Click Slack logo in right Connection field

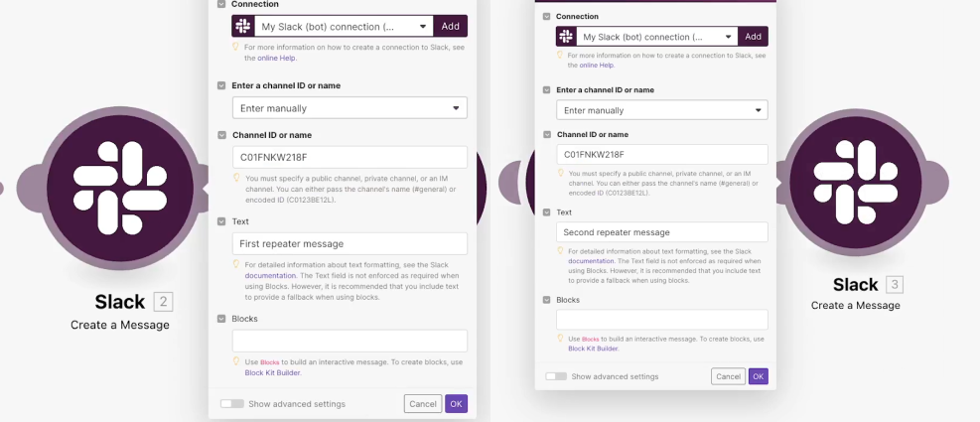[566, 37]
